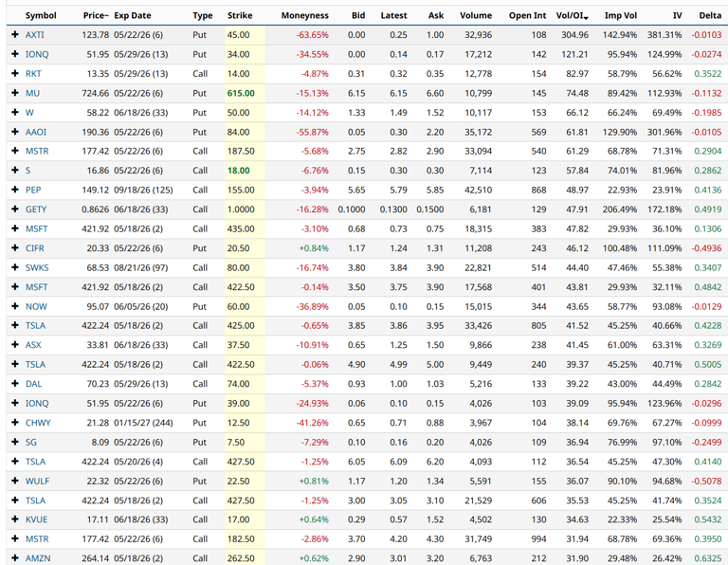
Task: Open the GETY symbol link
Action: (x=36, y=210)
